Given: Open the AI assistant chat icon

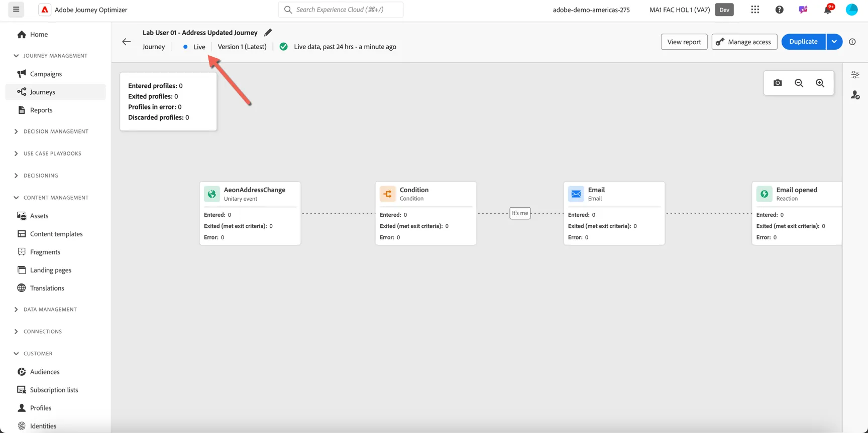Looking at the screenshot, I should tap(803, 10).
